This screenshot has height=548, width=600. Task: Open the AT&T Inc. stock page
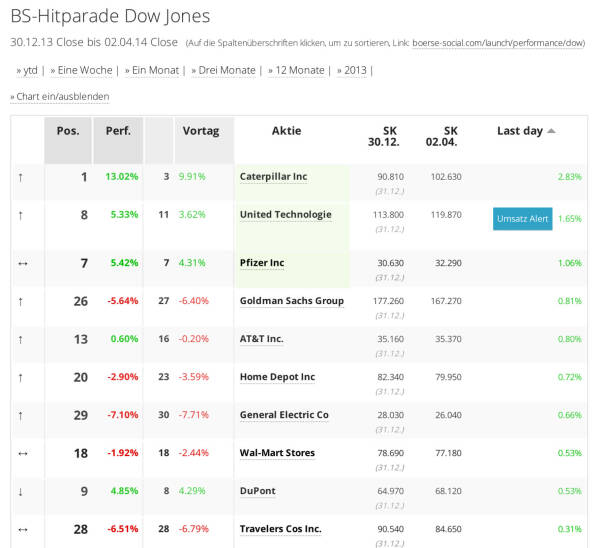[x=261, y=339]
